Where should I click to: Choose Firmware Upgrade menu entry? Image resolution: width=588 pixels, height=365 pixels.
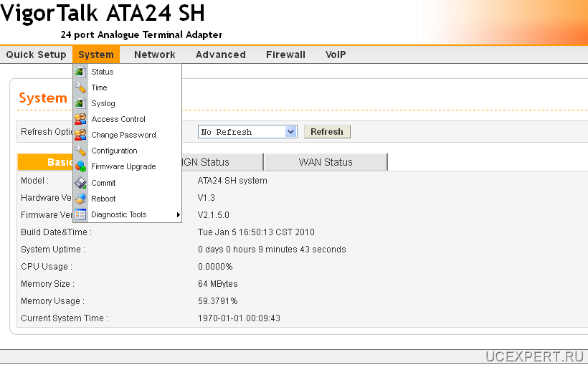123,166
